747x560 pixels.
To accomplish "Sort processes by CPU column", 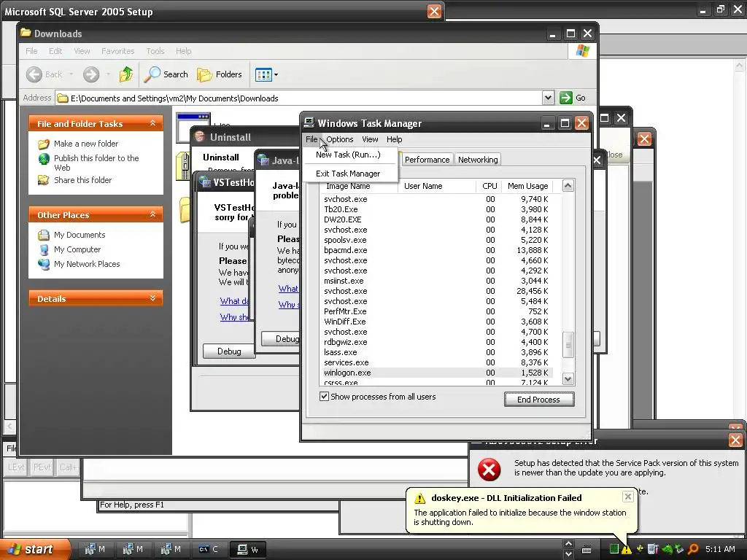I will 489,186.
